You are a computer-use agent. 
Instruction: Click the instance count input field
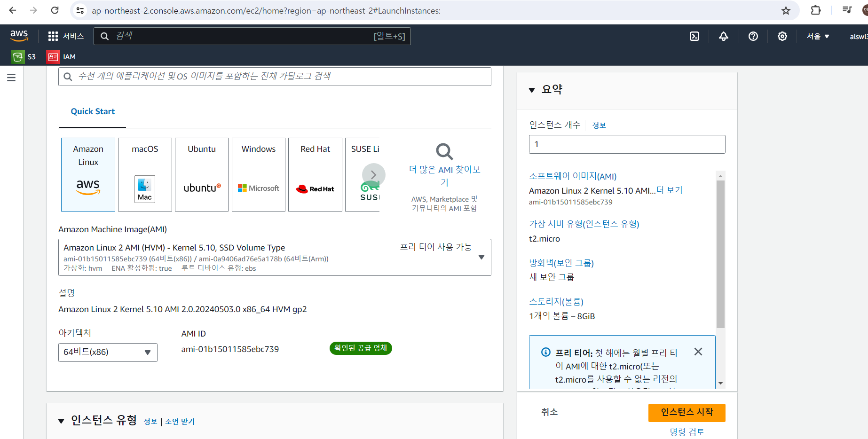[x=627, y=144]
